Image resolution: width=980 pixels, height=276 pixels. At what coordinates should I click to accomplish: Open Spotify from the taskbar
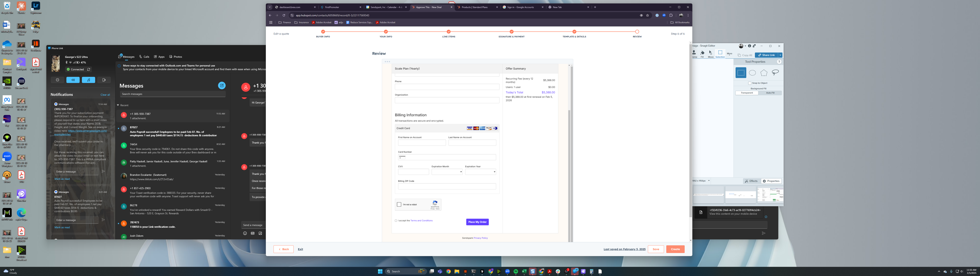click(516, 271)
